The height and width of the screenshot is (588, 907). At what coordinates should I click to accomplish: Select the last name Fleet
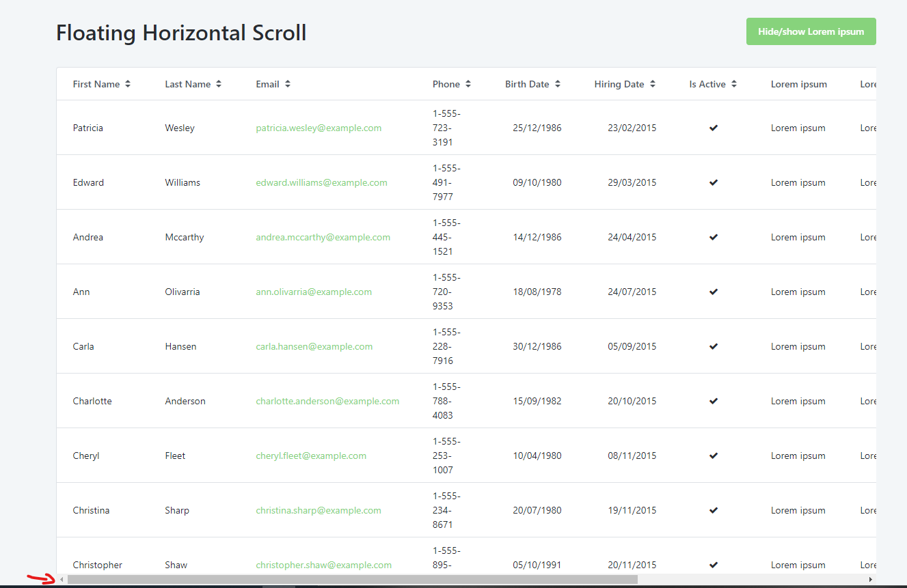(175, 456)
